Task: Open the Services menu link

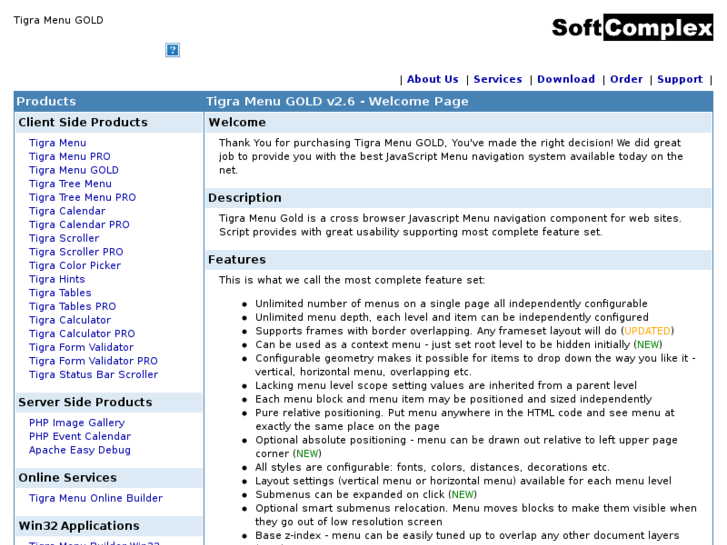Action: pyautogui.click(x=497, y=79)
